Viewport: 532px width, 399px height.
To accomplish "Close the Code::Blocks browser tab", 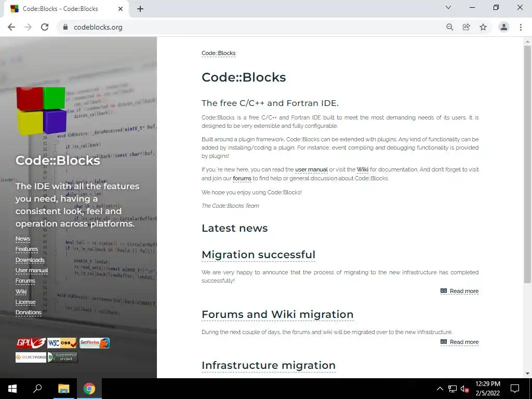I will (x=121, y=9).
